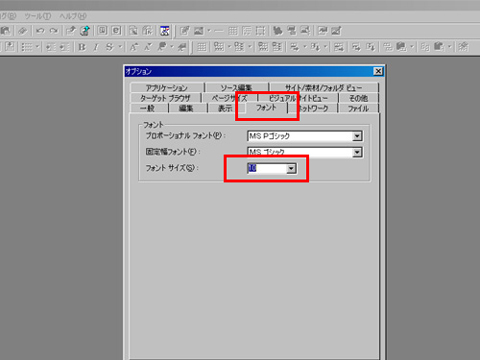
Task: Switch to the 編集 tab
Action: pyautogui.click(x=187, y=108)
